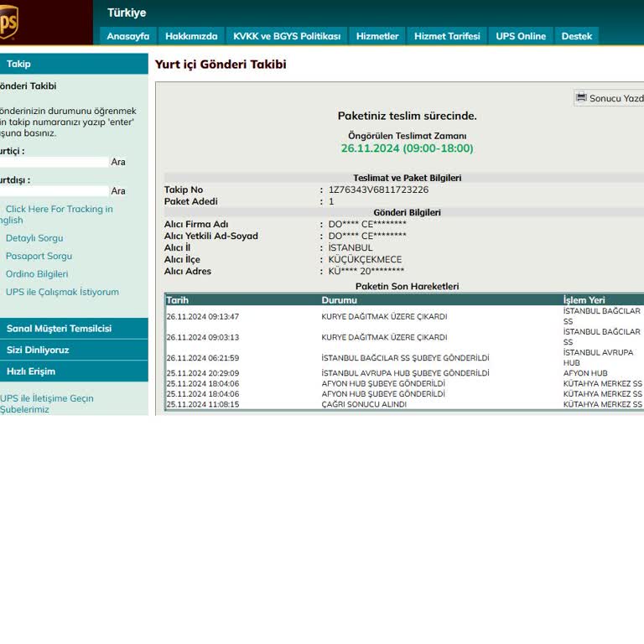Click the Tarih column header
Image resolution: width=644 pixels, height=644 pixels.
[178, 300]
